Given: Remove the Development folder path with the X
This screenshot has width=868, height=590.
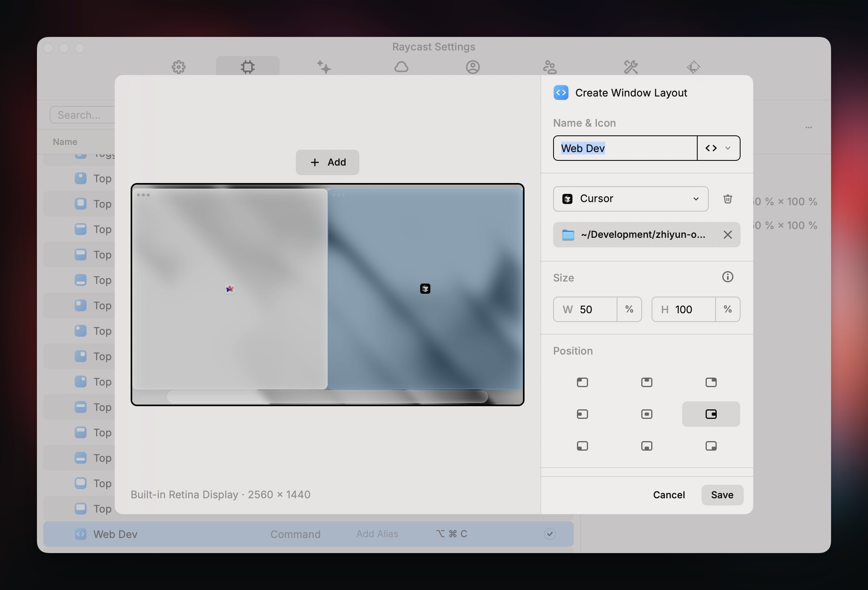Looking at the screenshot, I should coord(728,235).
